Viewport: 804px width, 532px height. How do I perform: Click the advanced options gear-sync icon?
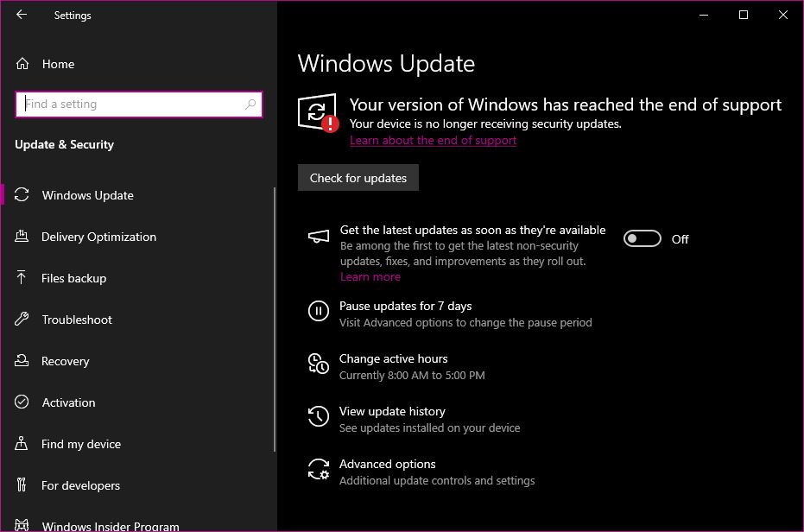(x=319, y=469)
